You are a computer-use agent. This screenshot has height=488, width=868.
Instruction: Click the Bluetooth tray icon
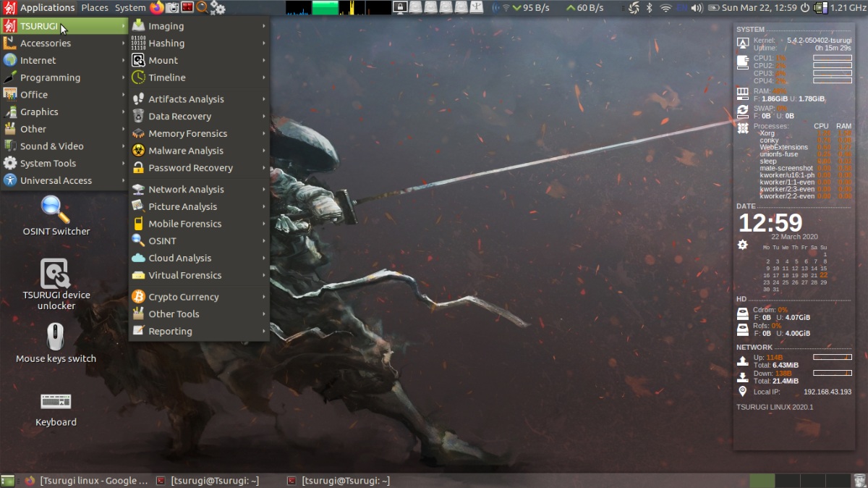pyautogui.click(x=649, y=8)
